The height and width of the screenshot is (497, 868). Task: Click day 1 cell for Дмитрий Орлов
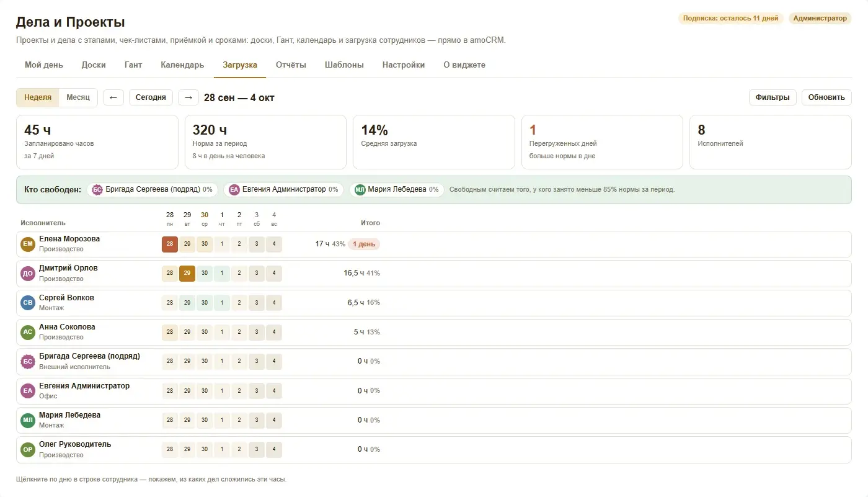point(222,274)
